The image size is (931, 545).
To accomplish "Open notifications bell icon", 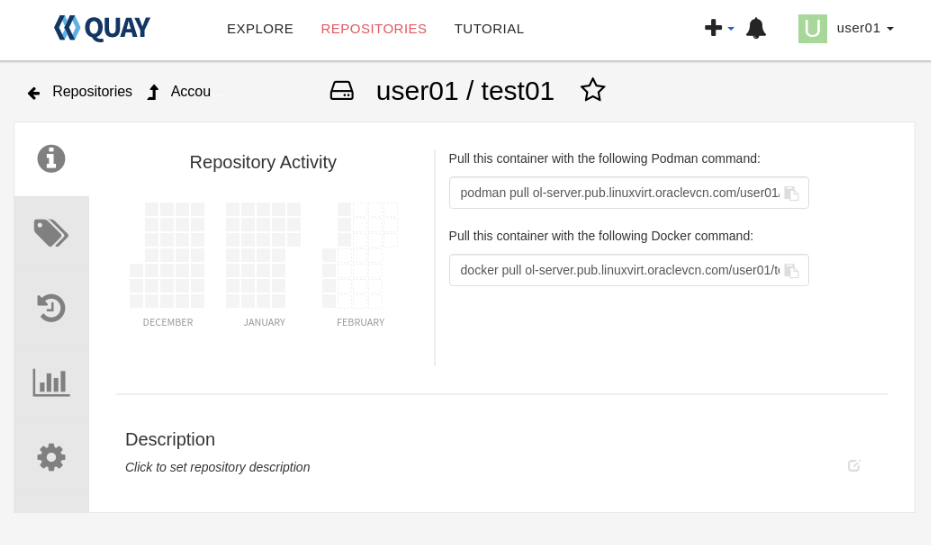I will click(756, 28).
